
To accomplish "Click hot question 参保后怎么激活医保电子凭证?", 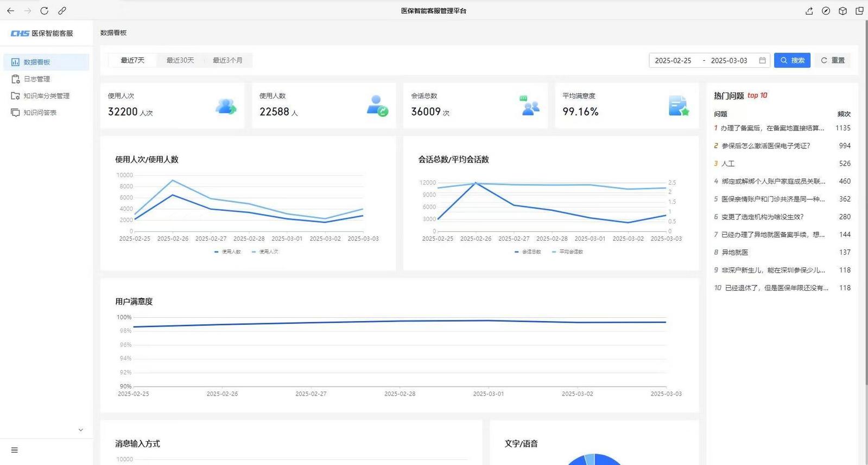I will coord(765,146).
